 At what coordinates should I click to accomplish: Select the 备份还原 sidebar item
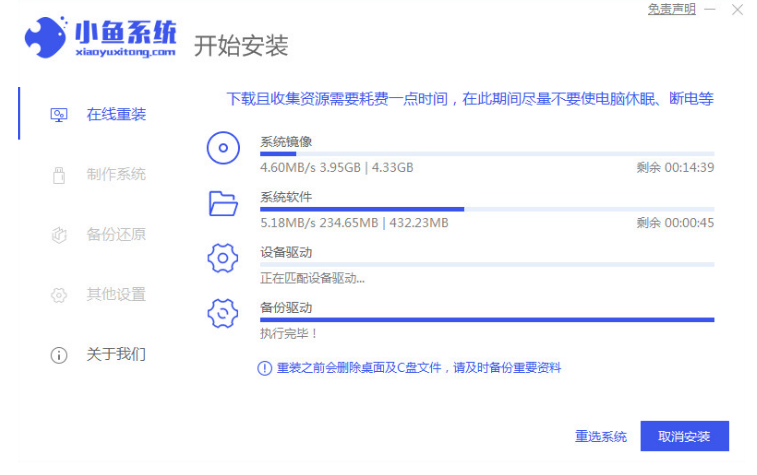point(116,235)
